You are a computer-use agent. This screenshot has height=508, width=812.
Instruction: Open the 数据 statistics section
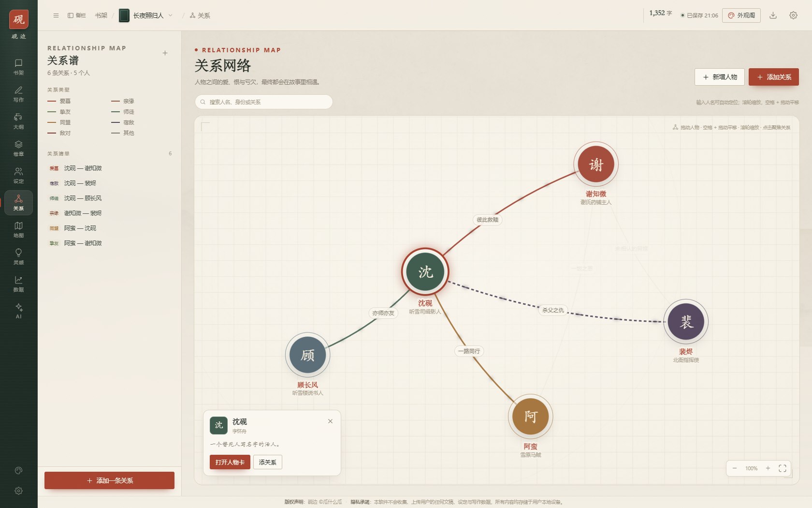[x=18, y=284]
